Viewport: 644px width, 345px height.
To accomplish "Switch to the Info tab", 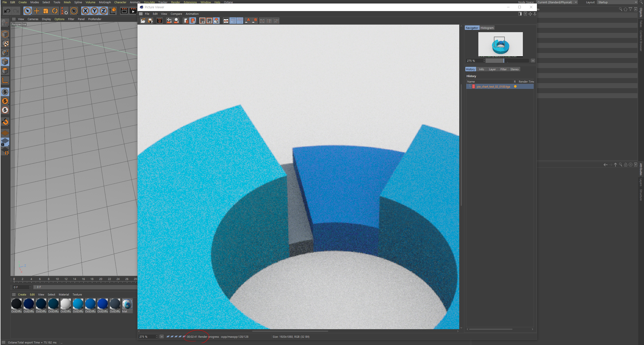I will coord(481,69).
